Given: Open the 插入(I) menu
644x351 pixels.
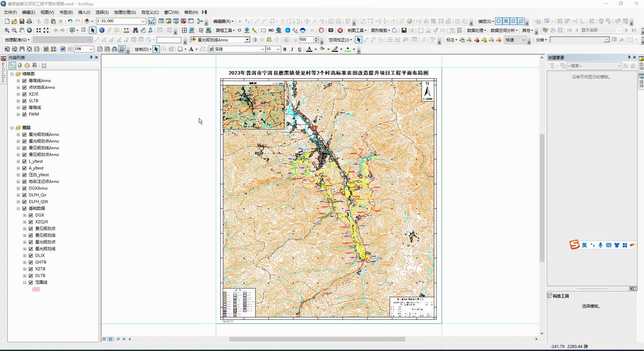Looking at the screenshot, I should (83, 12).
